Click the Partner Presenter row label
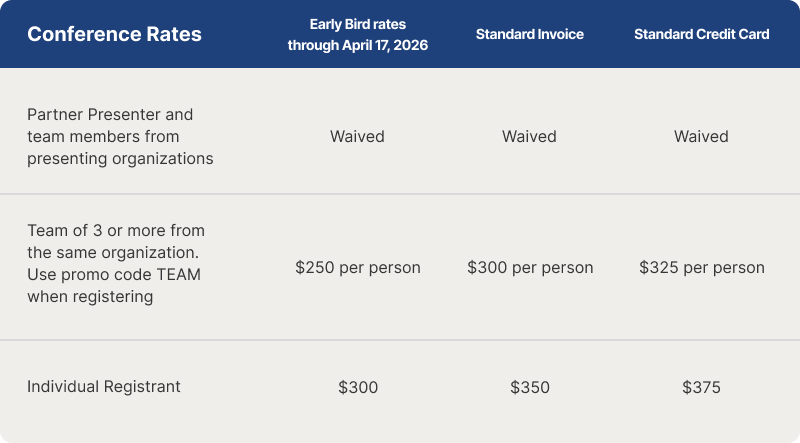Screen dimensions: 800x443 click(110, 115)
